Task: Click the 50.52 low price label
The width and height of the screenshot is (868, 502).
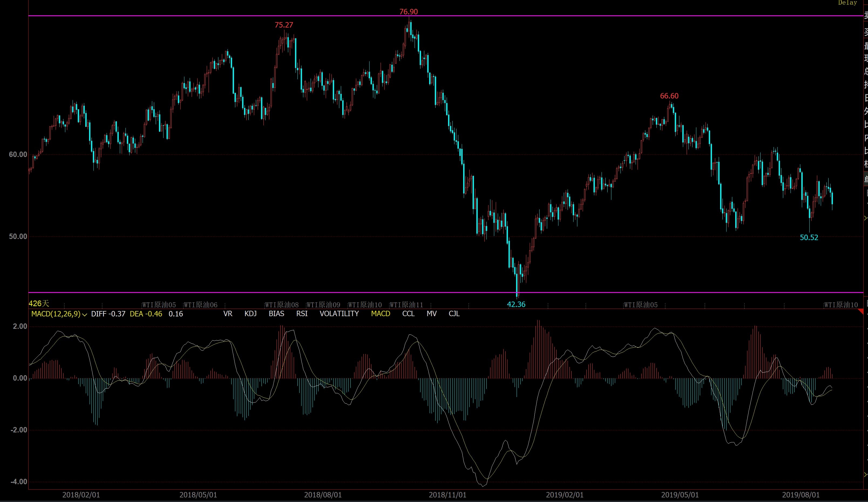Action: [x=809, y=238]
